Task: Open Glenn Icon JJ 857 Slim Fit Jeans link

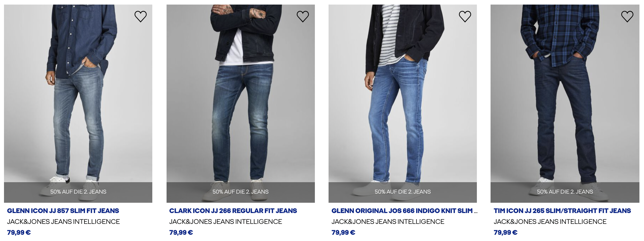Action: pyautogui.click(x=63, y=211)
